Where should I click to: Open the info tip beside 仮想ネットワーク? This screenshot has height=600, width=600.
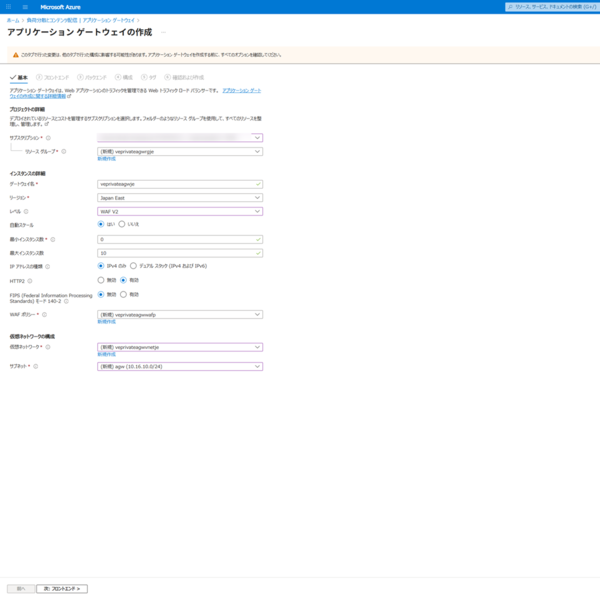click(x=48, y=347)
